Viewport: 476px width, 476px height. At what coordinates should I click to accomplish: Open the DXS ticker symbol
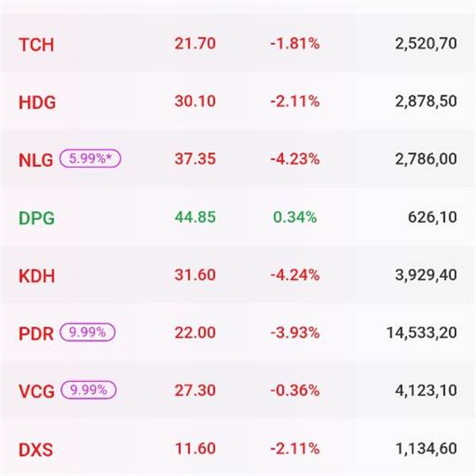point(35,450)
